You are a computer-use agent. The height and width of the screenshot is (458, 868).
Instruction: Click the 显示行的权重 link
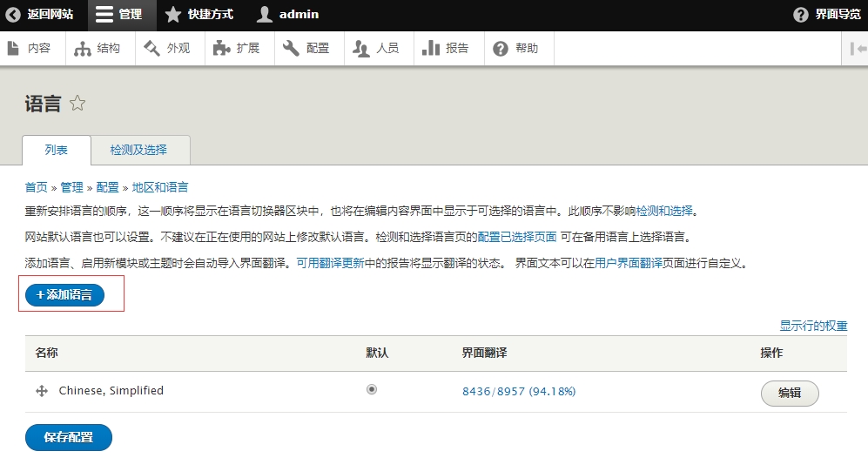(813, 326)
